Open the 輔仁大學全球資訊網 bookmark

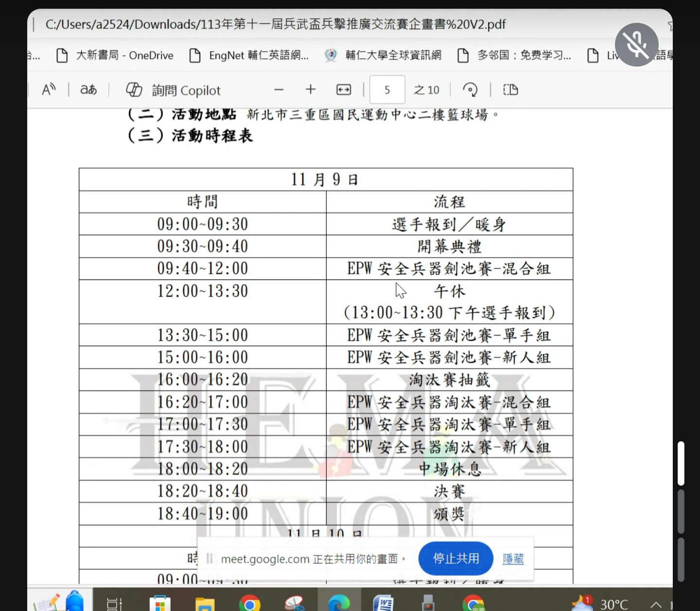click(x=383, y=55)
